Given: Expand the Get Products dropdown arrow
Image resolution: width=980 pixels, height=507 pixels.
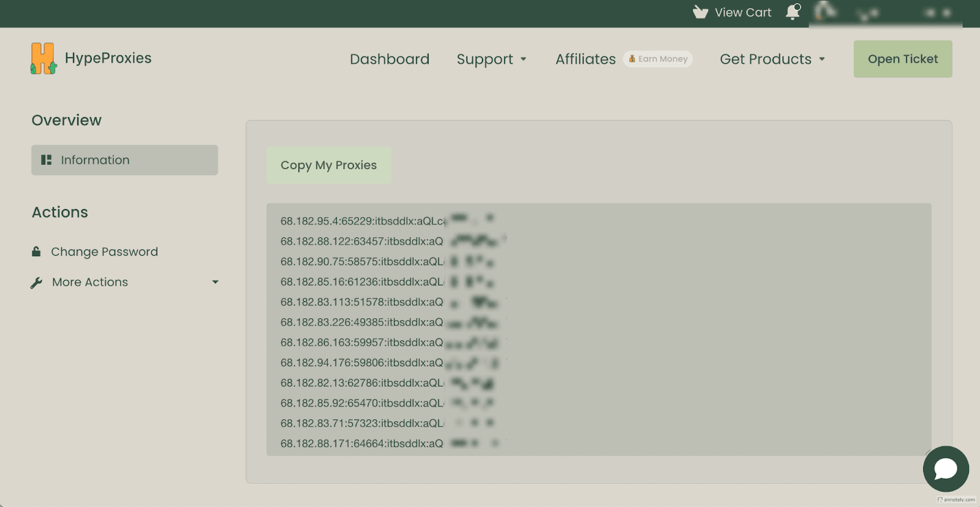Looking at the screenshot, I should click(x=822, y=59).
